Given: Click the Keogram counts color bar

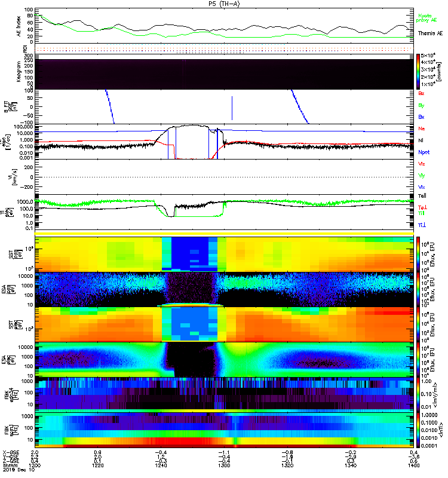Looking at the screenshot, I should click(x=418, y=72).
